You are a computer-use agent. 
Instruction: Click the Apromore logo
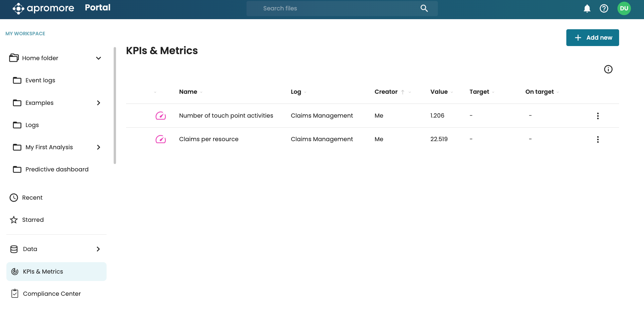pos(43,8)
